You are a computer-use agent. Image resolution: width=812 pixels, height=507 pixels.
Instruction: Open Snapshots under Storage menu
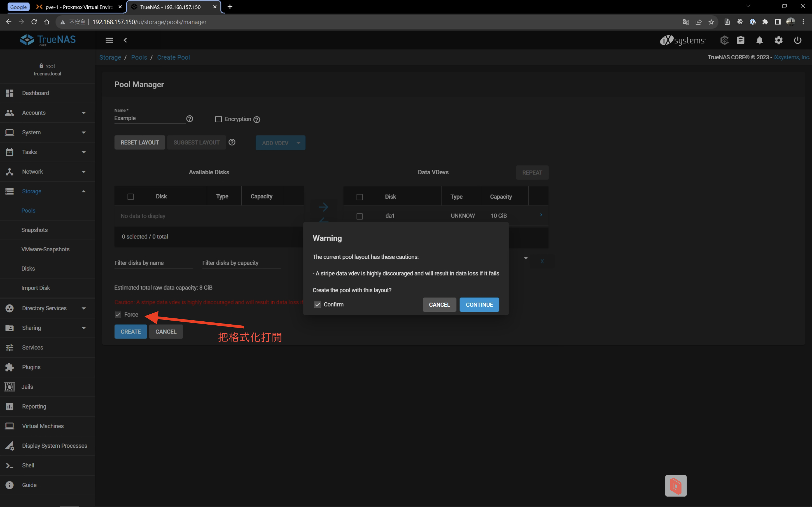[x=35, y=230]
